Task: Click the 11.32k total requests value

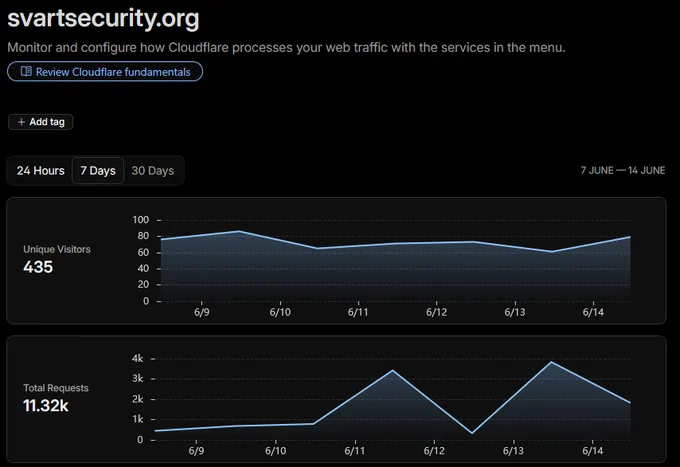Action: 46,406
